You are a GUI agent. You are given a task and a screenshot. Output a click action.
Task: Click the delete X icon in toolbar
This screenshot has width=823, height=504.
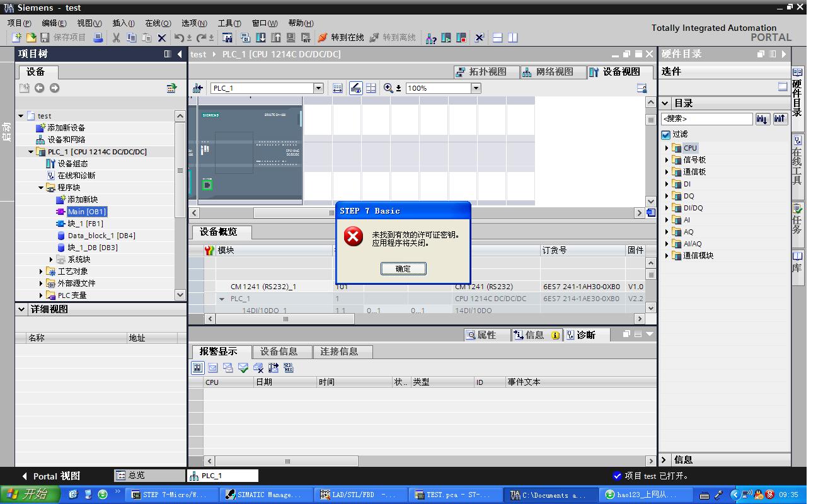click(x=162, y=38)
